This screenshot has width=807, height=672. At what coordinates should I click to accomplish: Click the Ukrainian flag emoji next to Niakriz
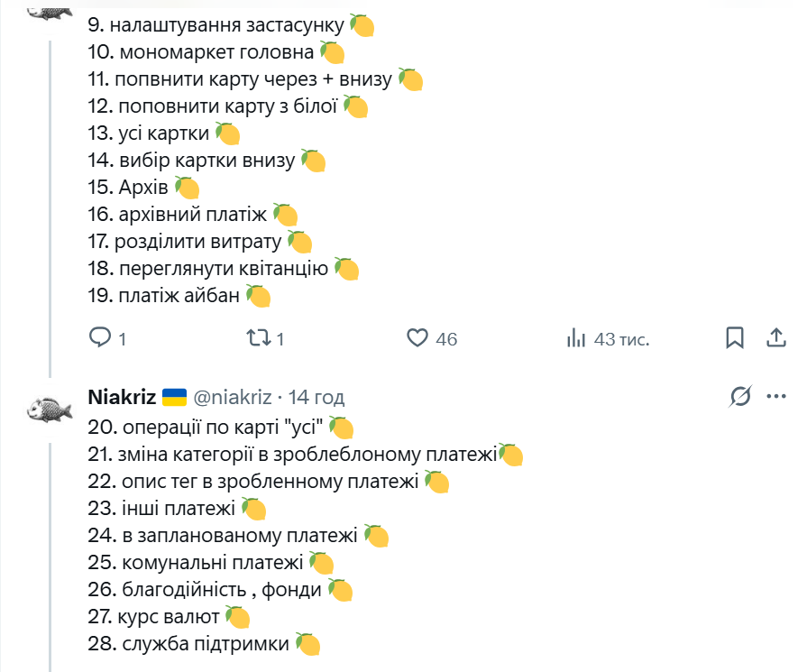174,397
